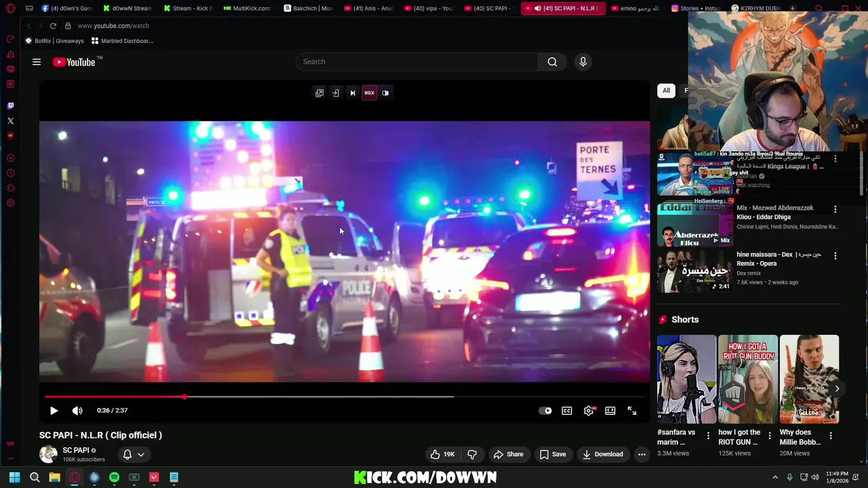This screenshot has height=488, width=868.
Task: Dislike the SC PAPI video
Action: (472, 454)
